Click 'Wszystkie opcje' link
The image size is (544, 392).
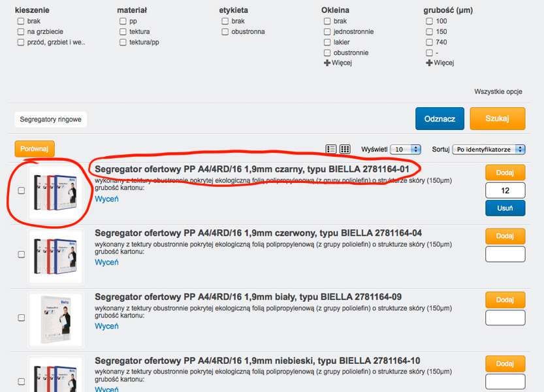point(498,91)
